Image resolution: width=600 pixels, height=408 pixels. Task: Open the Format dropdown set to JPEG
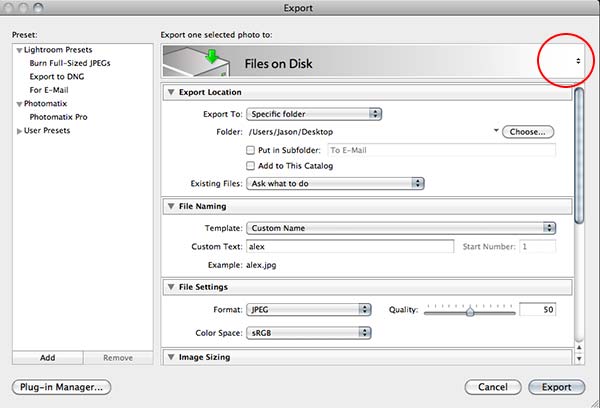point(309,310)
